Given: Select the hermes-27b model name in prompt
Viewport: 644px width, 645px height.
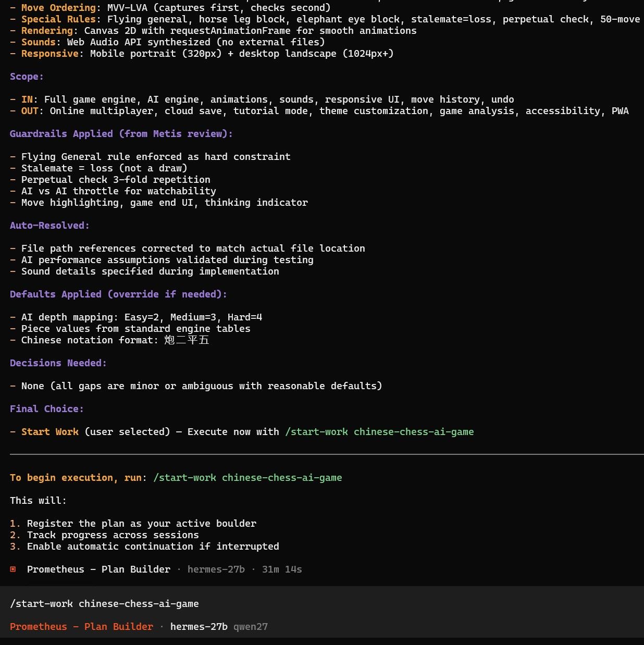Looking at the screenshot, I should (199, 627).
